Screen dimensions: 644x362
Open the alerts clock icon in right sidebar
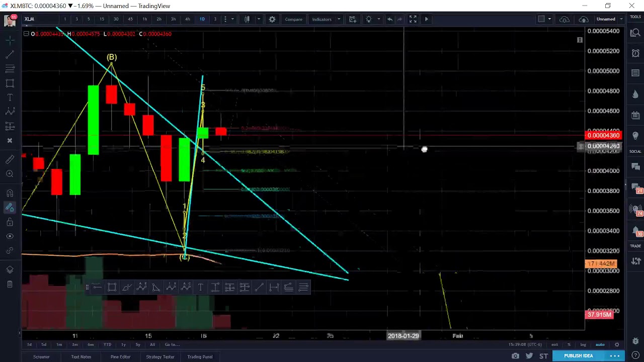tap(635, 54)
